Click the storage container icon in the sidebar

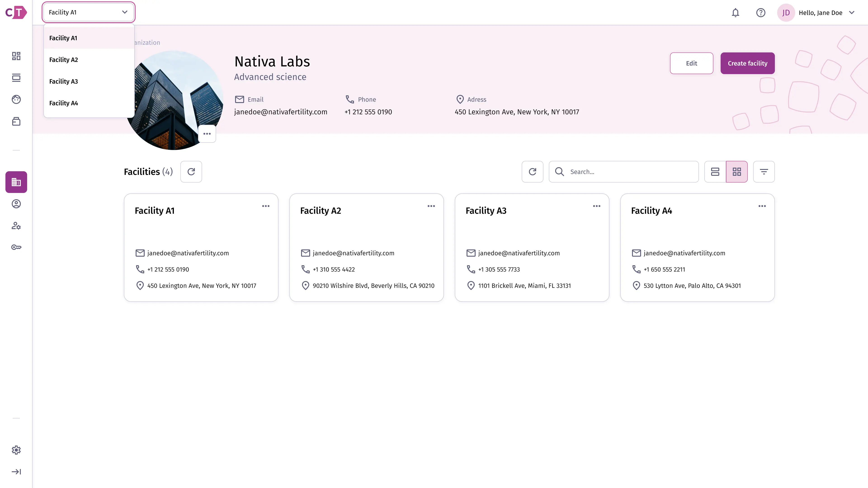point(16,121)
